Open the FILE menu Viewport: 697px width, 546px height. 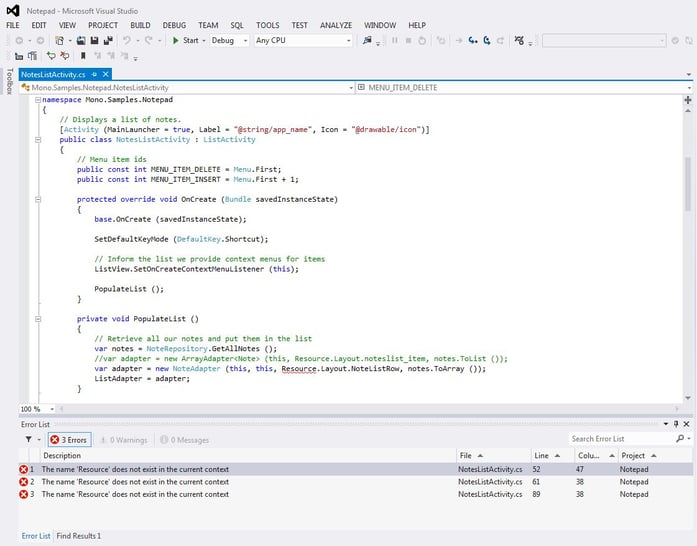(13, 25)
